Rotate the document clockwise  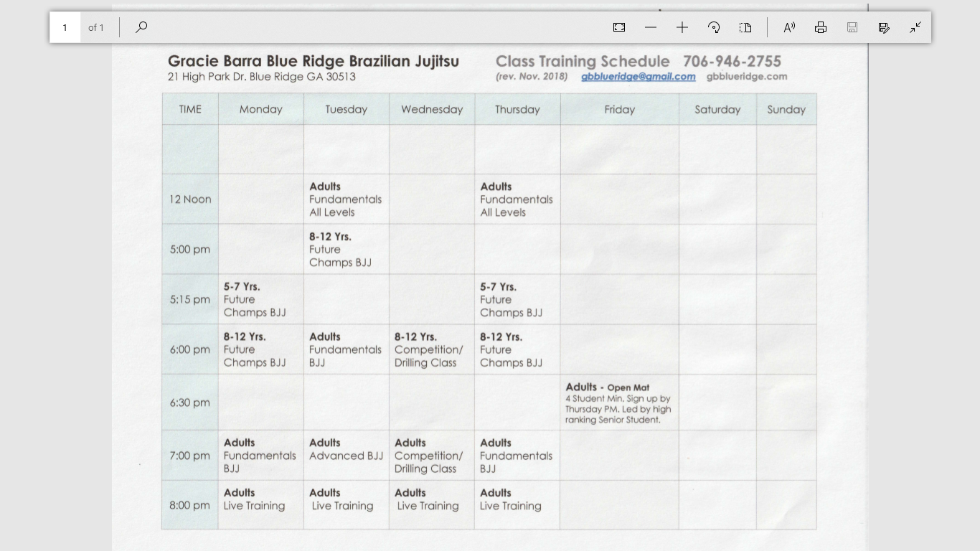[x=714, y=27]
